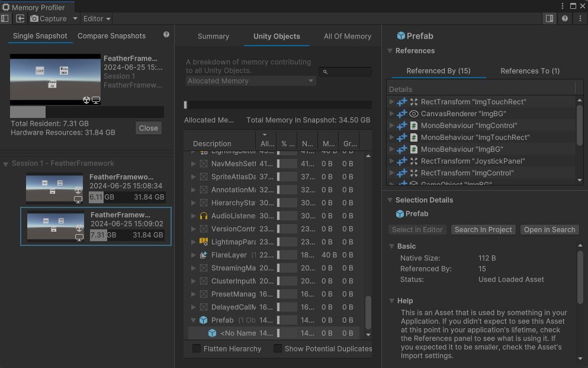588x368 pixels.
Task: Toggle the details panel icon in toolbar
Action: (x=550, y=18)
